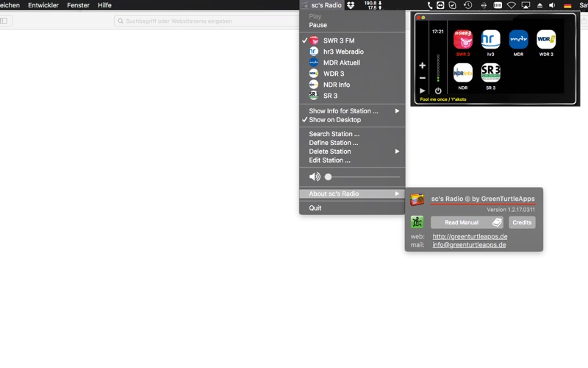Image resolution: width=588 pixels, height=368 pixels.
Task: Click the green turtle icon in About panel
Action: click(417, 222)
